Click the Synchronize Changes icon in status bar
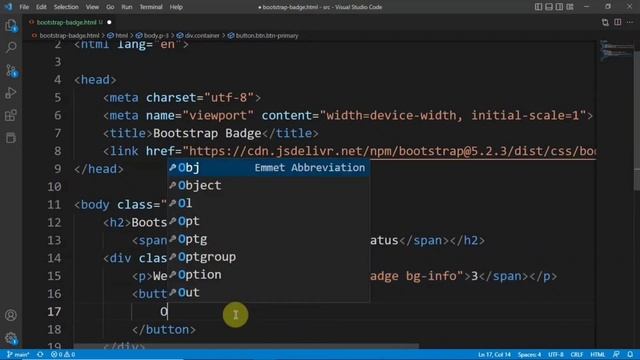The width and height of the screenshot is (640, 360). (x=40, y=355)
